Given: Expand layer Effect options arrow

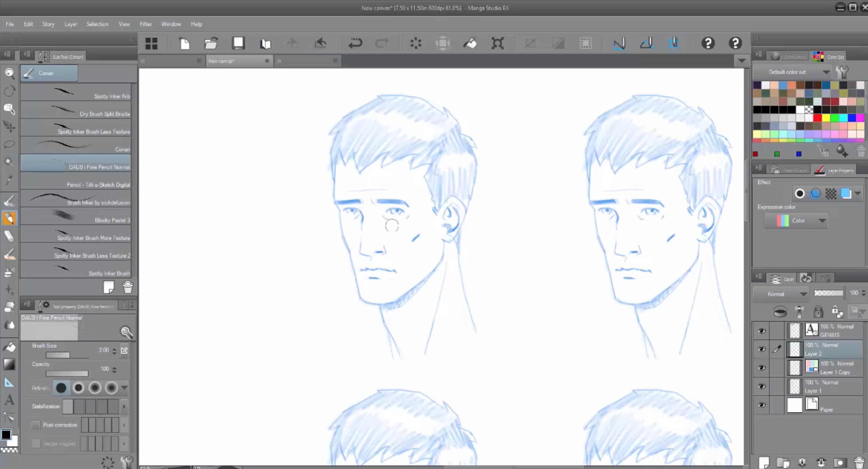Looking at the screenshot, I should [858, 193].
